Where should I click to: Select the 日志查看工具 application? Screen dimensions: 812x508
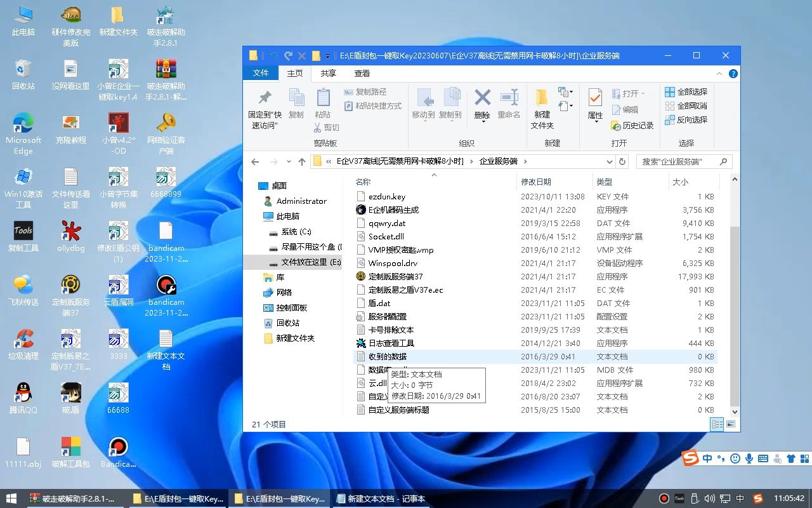[391, 344]
